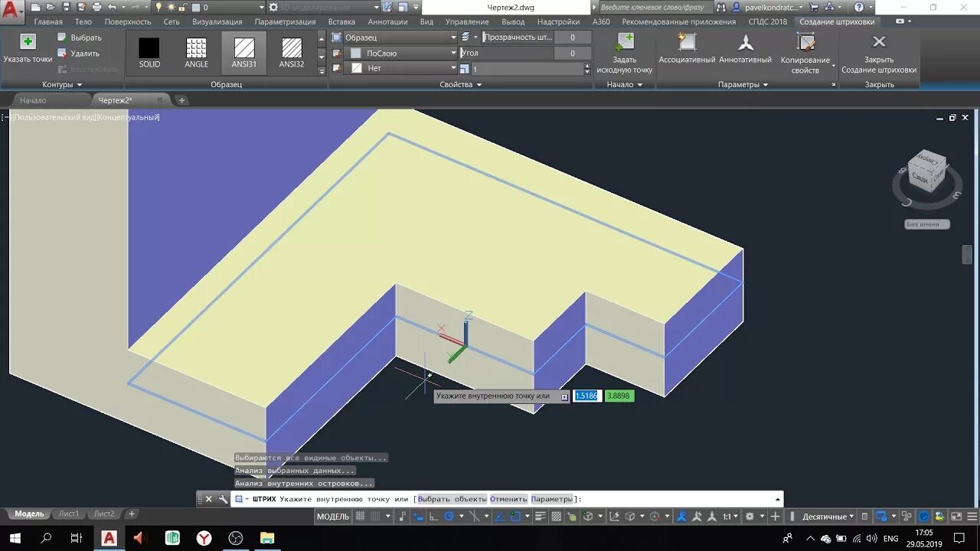Click the Save icon in quick access toolbar

tap(66, 7)
